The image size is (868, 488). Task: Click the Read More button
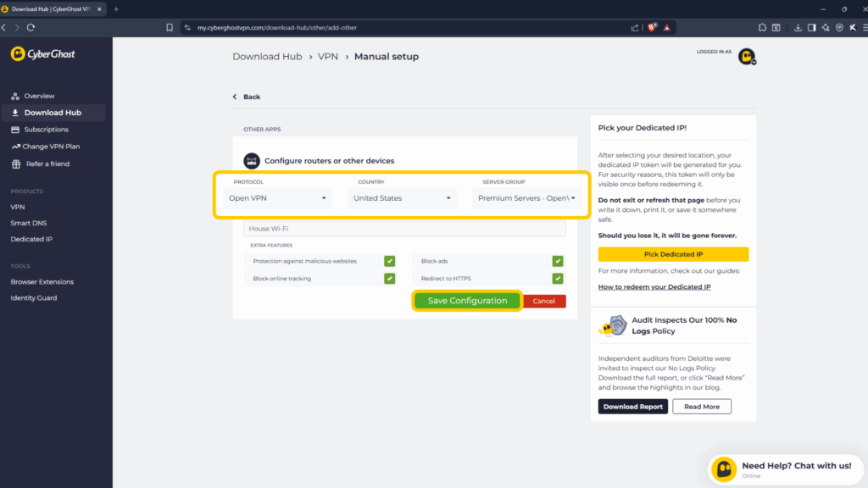(702, 407)
